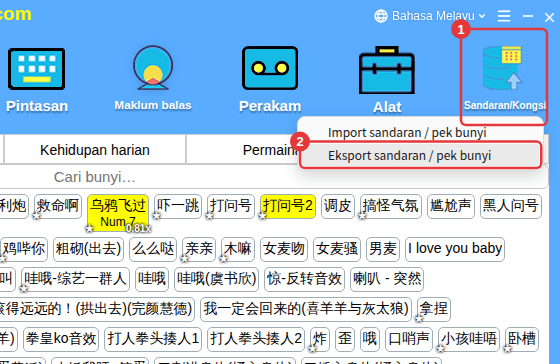Screen dimensions: 560x364
Task: Switch to the Permainan tab
Action: pos(270,150)
